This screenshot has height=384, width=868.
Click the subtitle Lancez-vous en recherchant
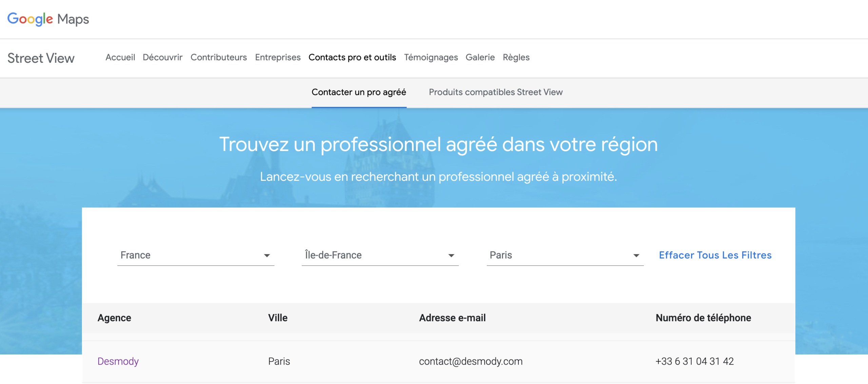tap(438, 177)
